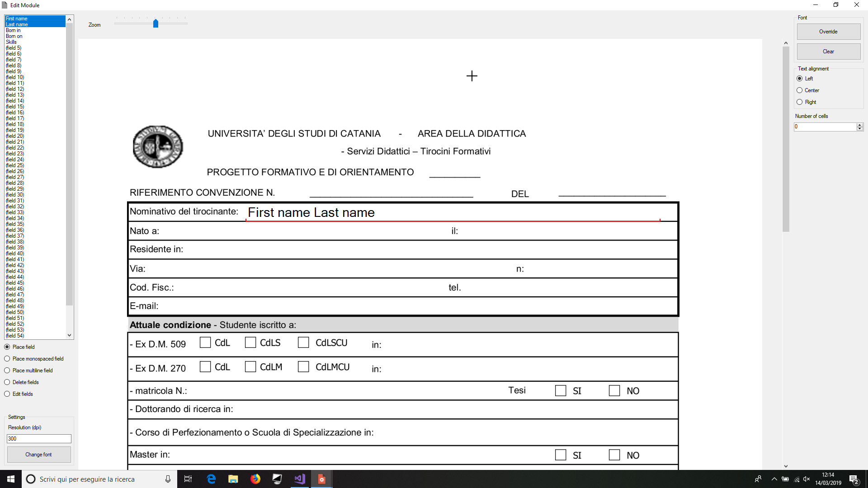Select '(field 20)' in the field list

(35, 136)
